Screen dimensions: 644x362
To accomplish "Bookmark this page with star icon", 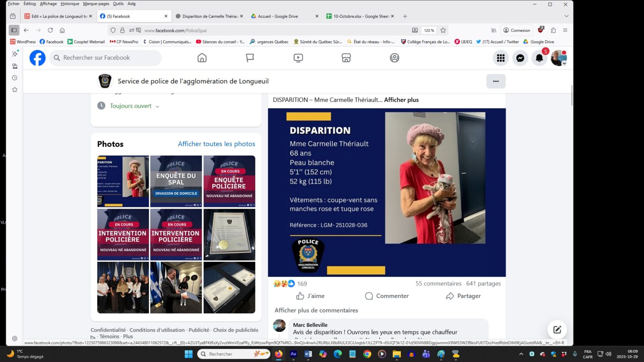I will click(443, 30).
